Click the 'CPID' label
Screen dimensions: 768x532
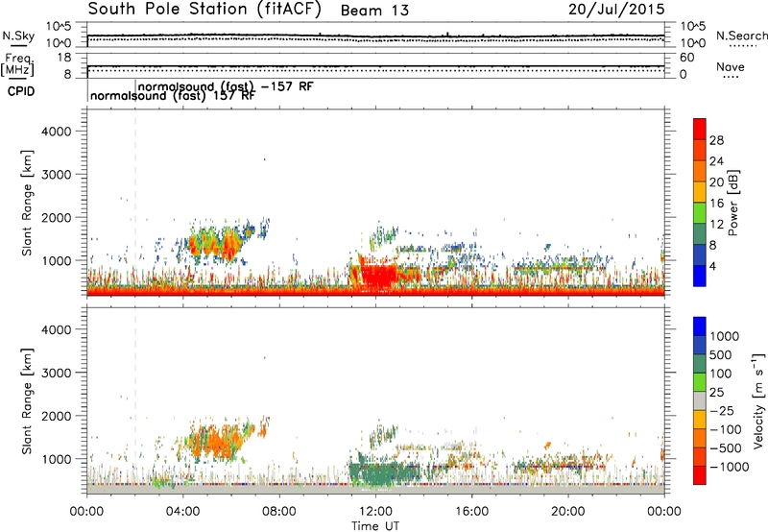click(21, 91)
